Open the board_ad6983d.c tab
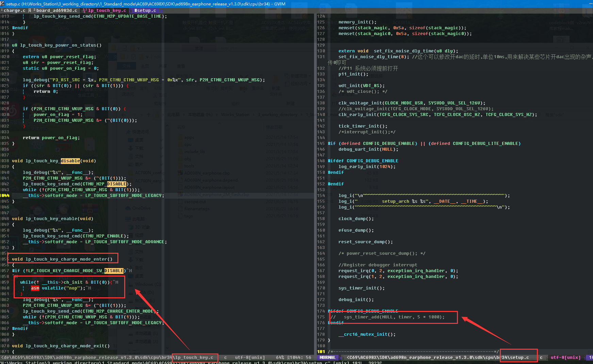This screenshot has height=364, width=593. pos(56,11)
